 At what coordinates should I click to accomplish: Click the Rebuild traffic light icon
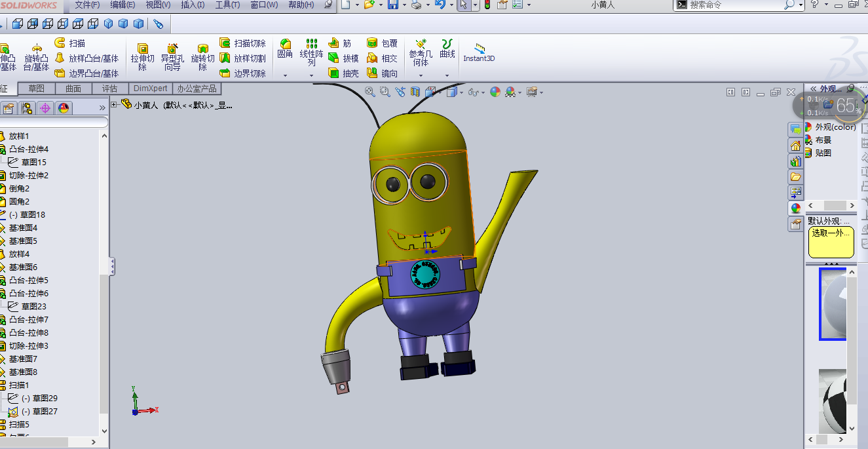tap(487, 5)
